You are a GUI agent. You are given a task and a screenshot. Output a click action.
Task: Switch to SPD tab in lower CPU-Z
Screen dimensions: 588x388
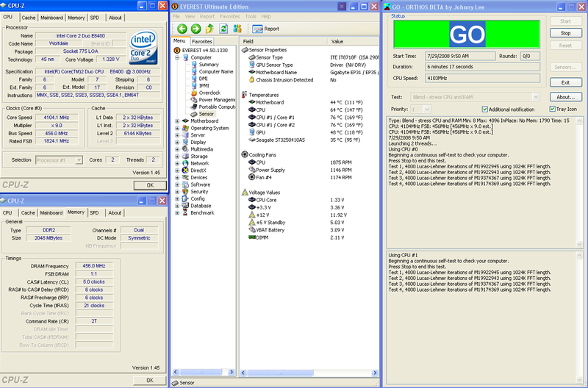click(x=94, y=212)
